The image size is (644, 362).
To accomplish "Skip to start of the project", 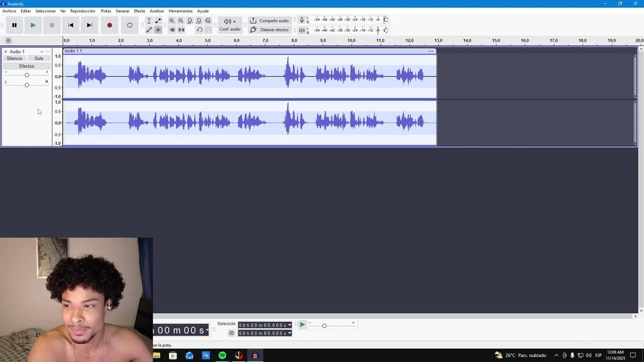I will point(70,25).
